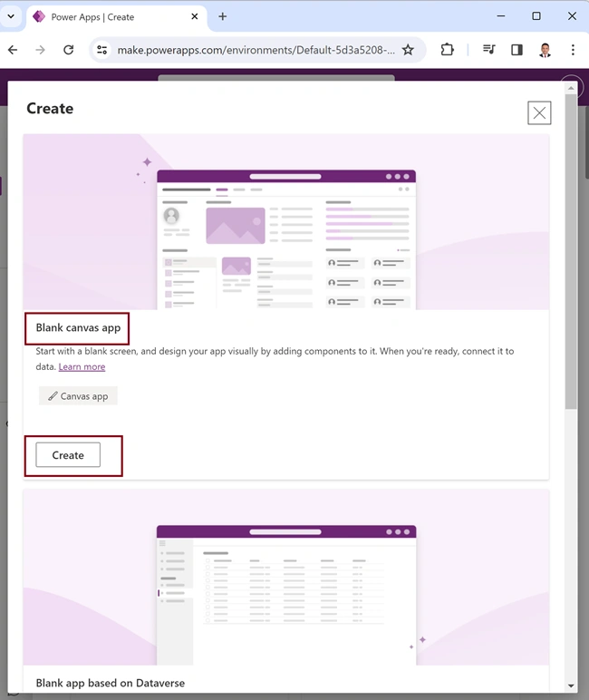Image resolution: width=589 pixels, height=700 pixels.
Task: Click the dialog scrollbar up arrow
Action: pos(571,88)
